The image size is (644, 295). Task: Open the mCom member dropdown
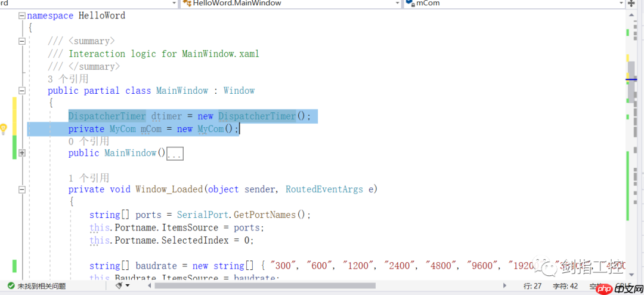tap(621, 4)
